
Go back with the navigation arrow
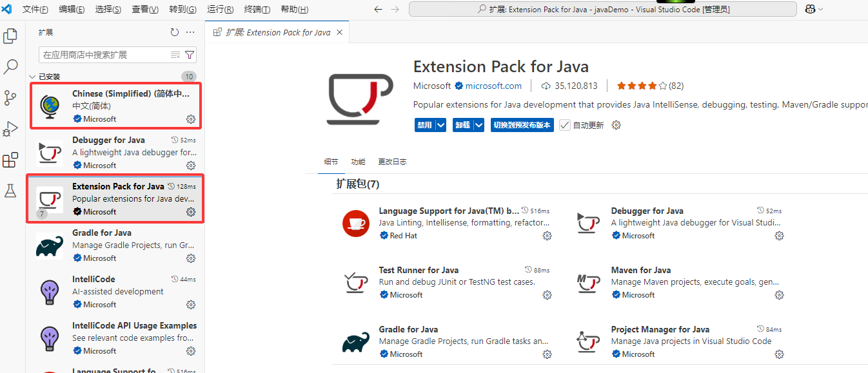click(x=379, y=10)
